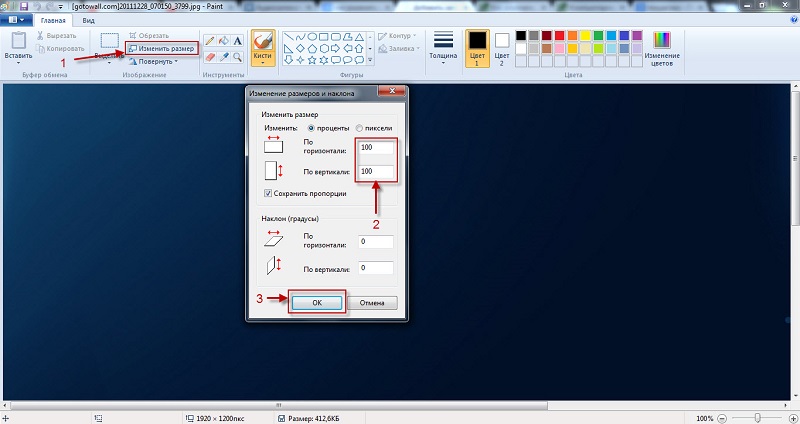800x424 pixels.
Task: Click the Наклон По горизонтали field
Action: (x=376, y=241)
